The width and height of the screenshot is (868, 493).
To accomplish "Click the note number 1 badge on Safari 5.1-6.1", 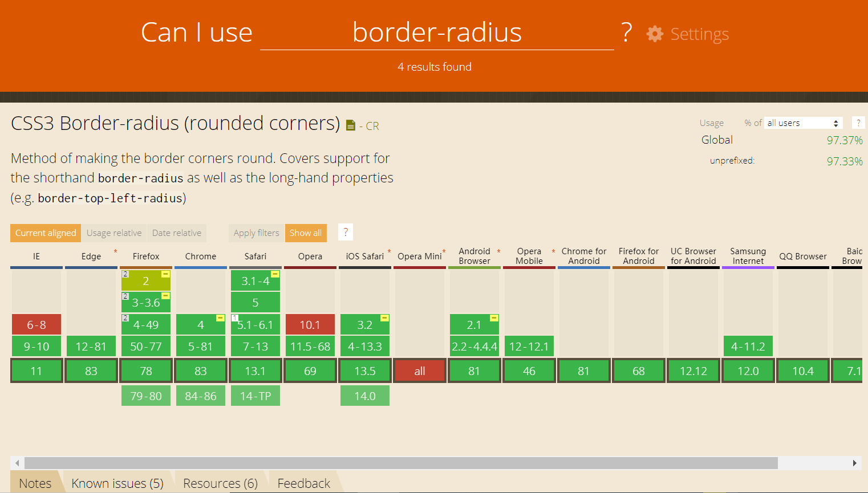I will (235, 318).
